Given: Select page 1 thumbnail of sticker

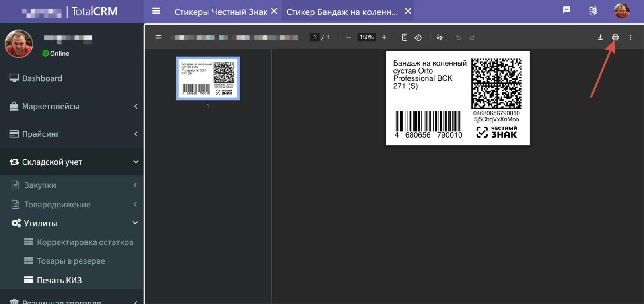Looking at the screenshot, I should pyautogui.click(x=208, y=78).
